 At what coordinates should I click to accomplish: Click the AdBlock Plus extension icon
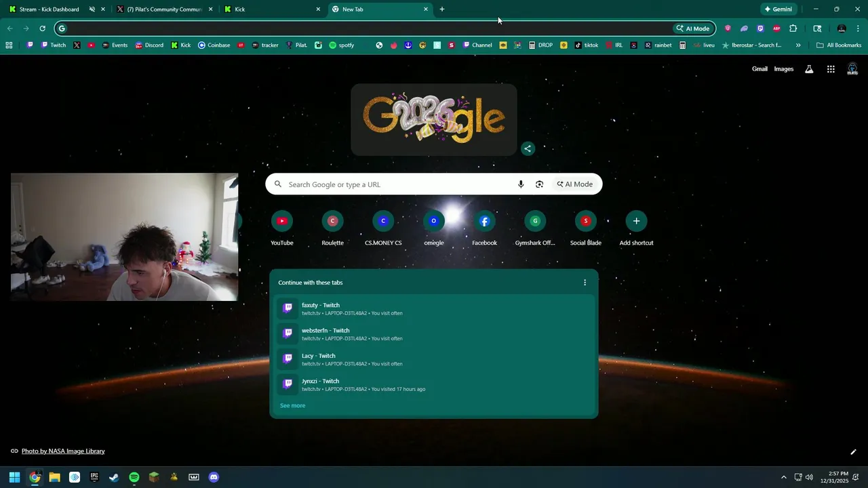(776, 28)
